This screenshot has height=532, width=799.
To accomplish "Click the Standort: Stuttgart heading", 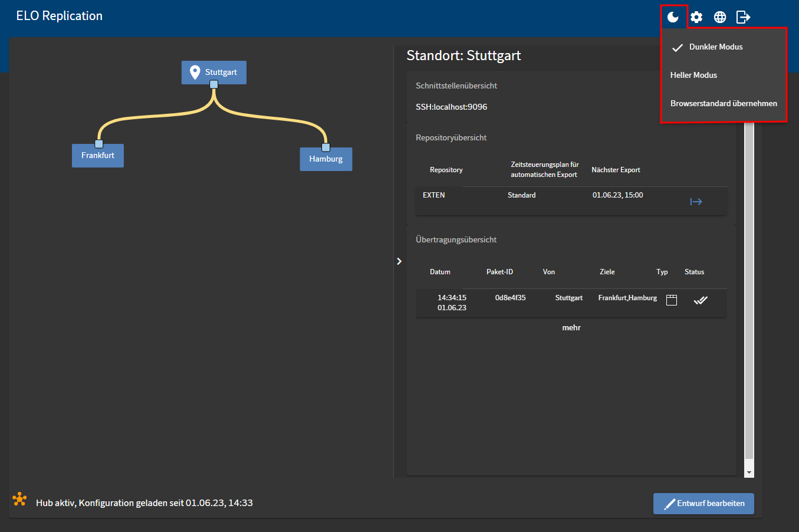I will pos(463,55).
